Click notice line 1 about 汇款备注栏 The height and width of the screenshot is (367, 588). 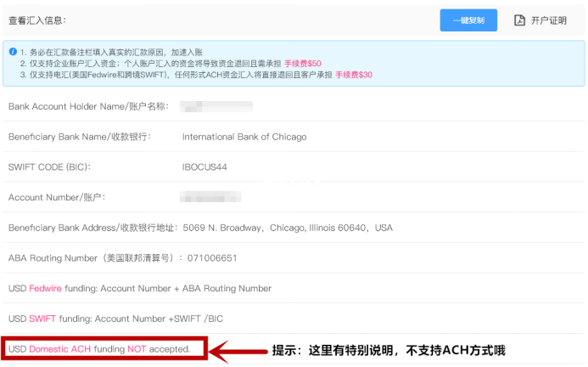click(111, 52)
